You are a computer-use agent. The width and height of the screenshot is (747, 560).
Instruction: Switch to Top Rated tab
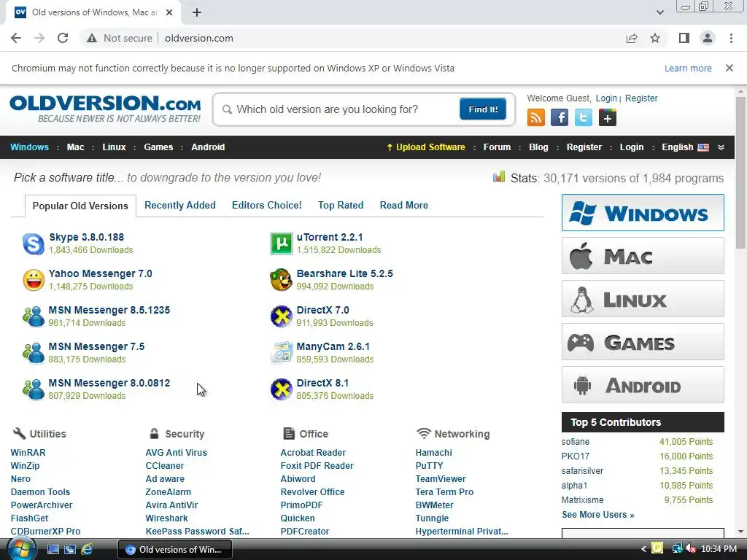341,205
